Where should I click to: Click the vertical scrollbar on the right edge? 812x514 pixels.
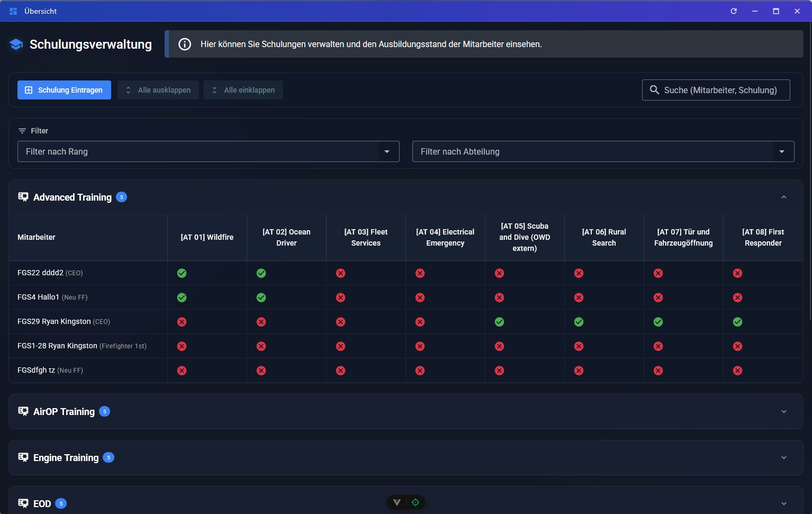(809, 172)
